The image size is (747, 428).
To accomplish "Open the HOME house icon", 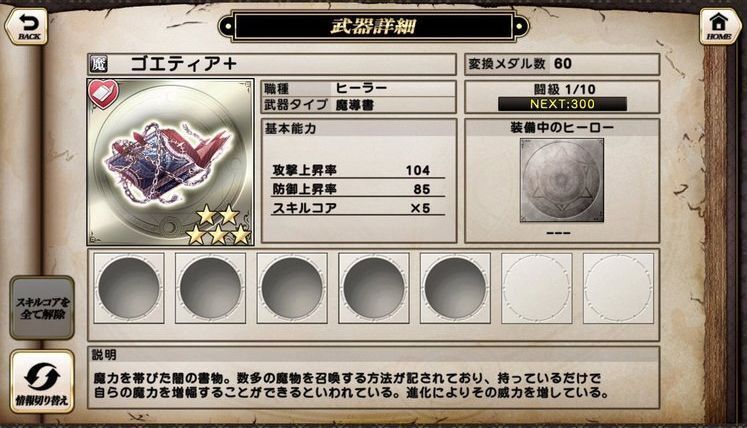I will point(719,26).
